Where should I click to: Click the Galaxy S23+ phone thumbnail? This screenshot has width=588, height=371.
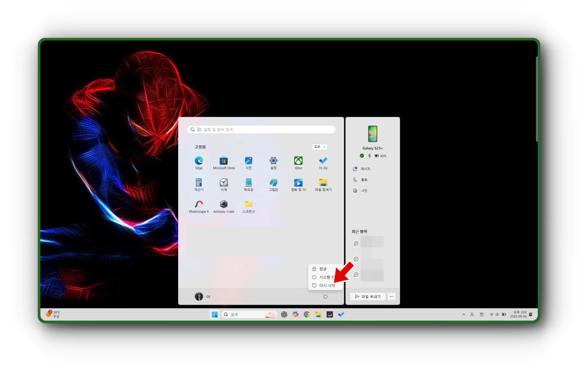(x=372, y=134)
